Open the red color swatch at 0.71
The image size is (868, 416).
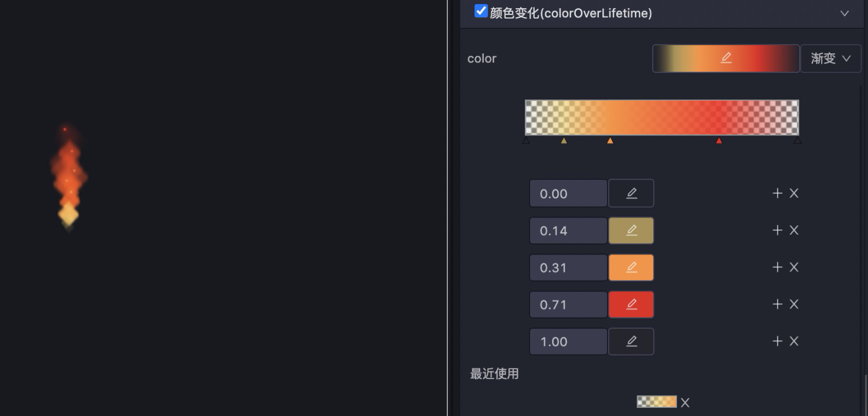(x=631, y=304)
